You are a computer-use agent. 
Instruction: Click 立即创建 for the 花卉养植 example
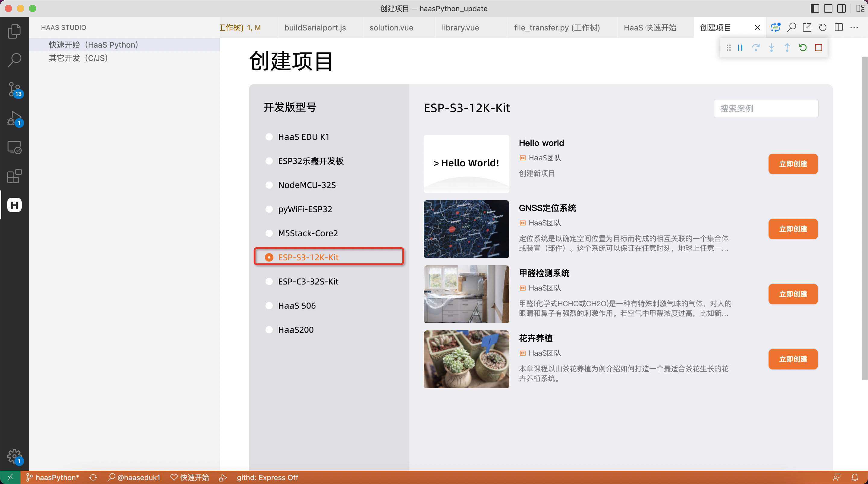(x=793, y=359)
